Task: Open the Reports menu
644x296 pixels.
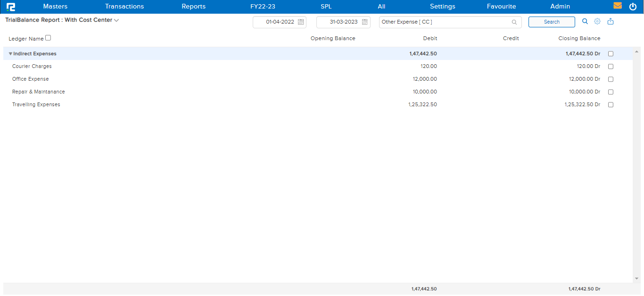Action: pyautogui.click(x=193, y=7)
